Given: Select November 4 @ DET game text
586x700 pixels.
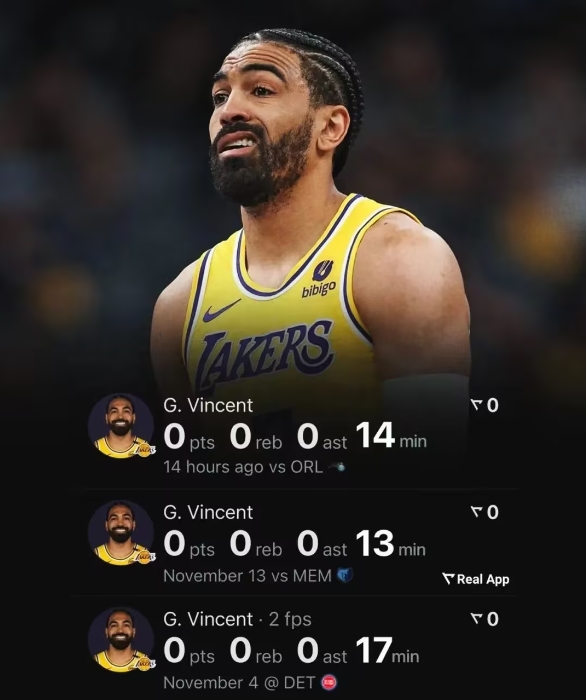Looking at the screenshot, I should click(x=240, y=683).
